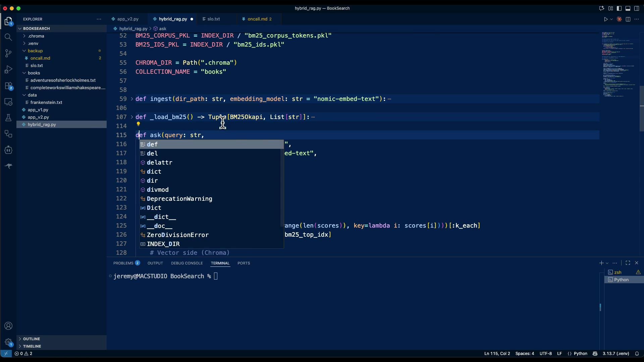Close the bottom panel
644x362 pixels.
[637, 263]
